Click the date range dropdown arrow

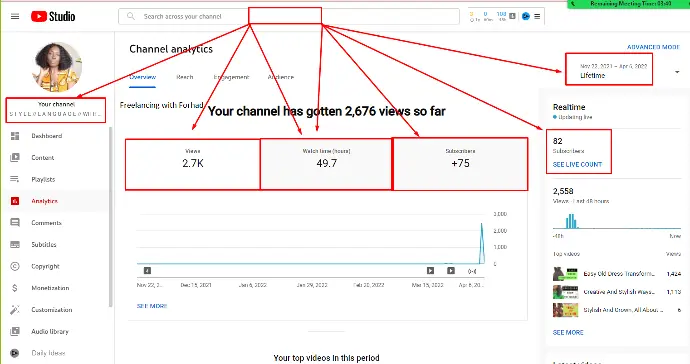[x=677, y=72]
